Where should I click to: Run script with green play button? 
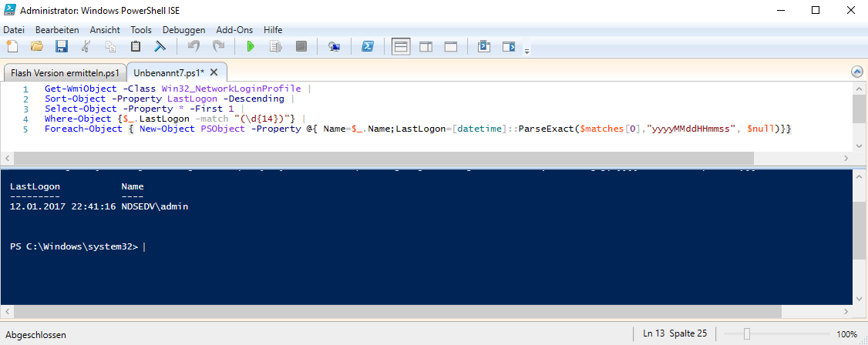[251, 47]
